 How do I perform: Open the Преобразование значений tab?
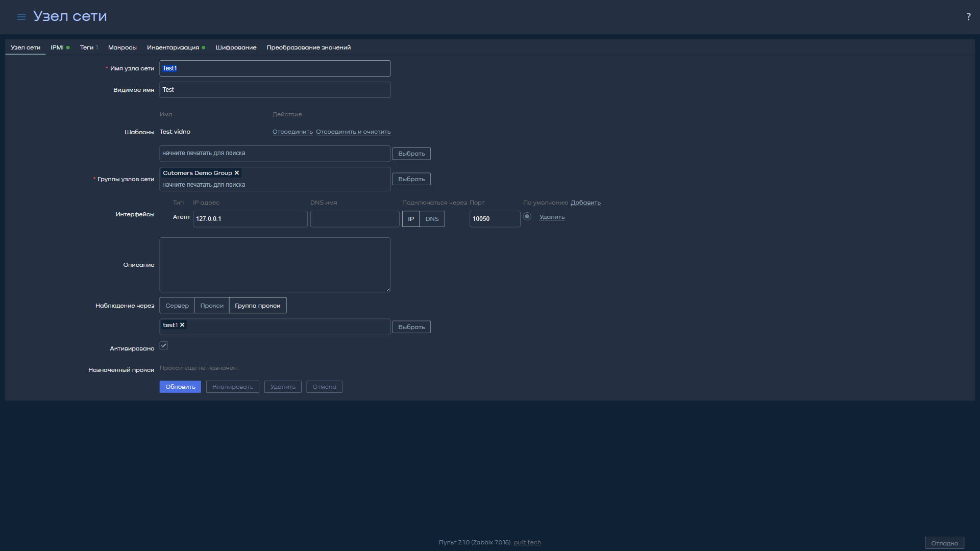[x=309, y=47]
